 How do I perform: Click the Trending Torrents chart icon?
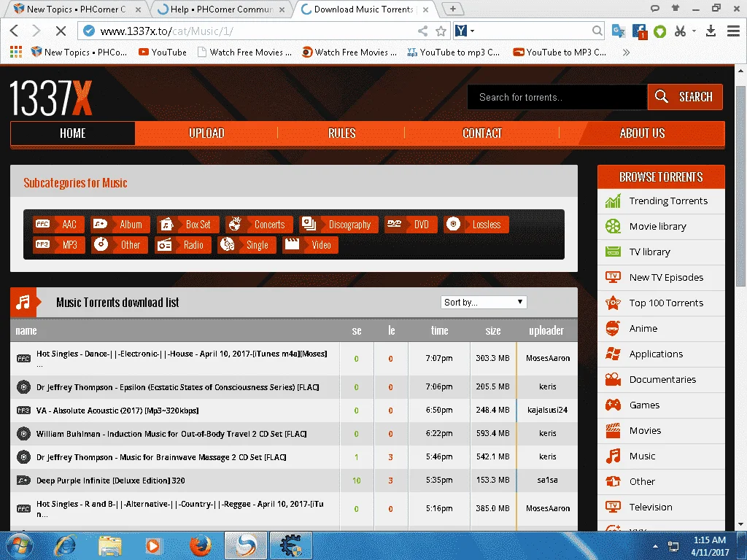[613, 201]
